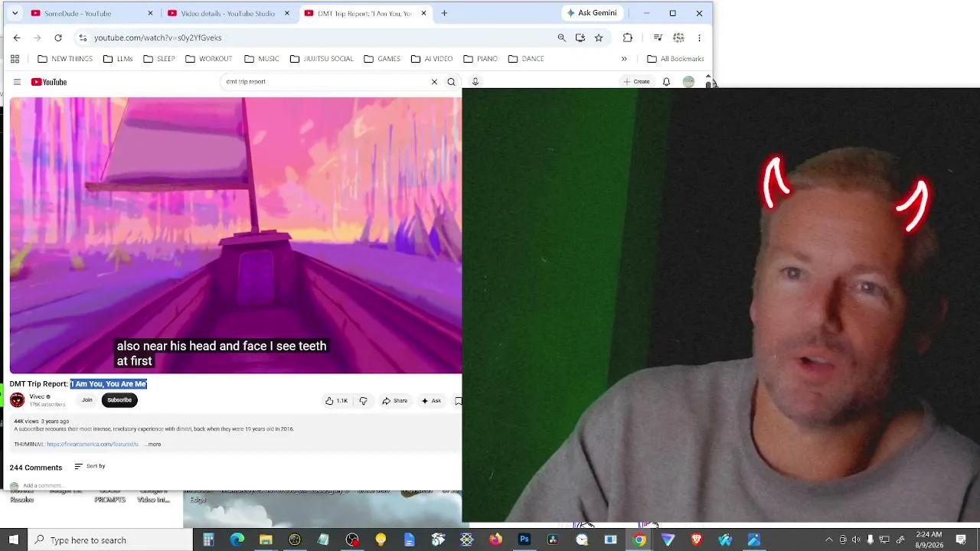980x551 pixels.
Task: Go back with Chrome's back arrow
Action: pyautogui.click(x=17, y=37)
